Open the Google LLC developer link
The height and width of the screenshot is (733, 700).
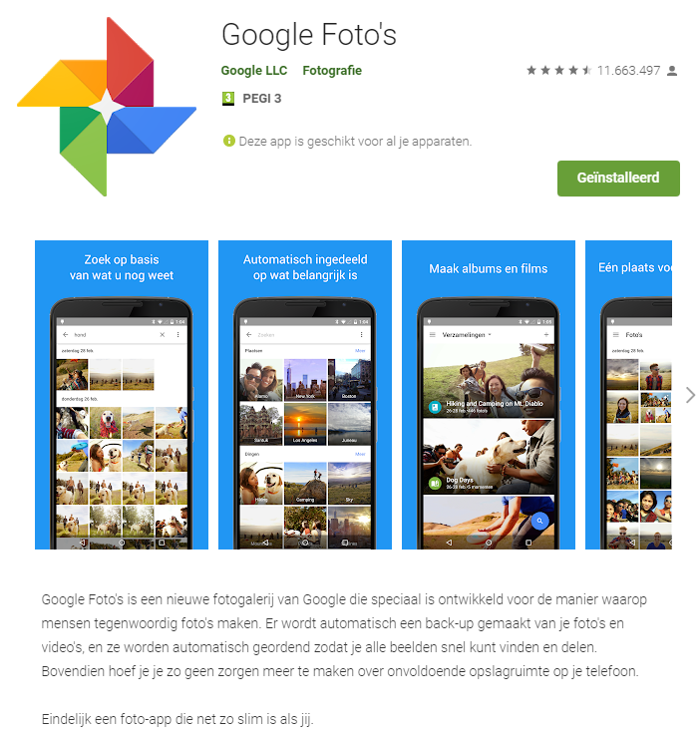[x=254, y=71]
